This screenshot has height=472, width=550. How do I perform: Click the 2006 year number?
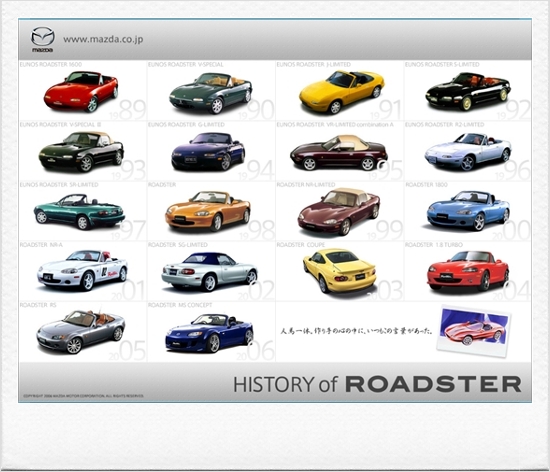point(255,351)
